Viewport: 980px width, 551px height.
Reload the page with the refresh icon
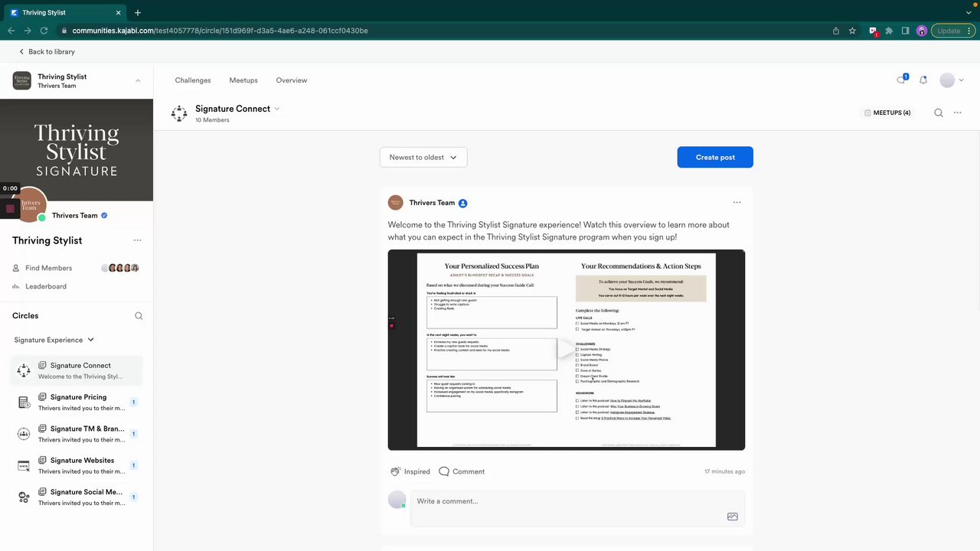point(44,31)
